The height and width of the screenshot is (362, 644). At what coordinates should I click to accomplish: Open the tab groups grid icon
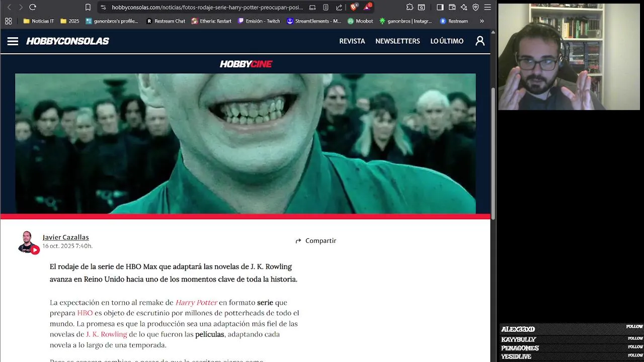pos(8,21)
